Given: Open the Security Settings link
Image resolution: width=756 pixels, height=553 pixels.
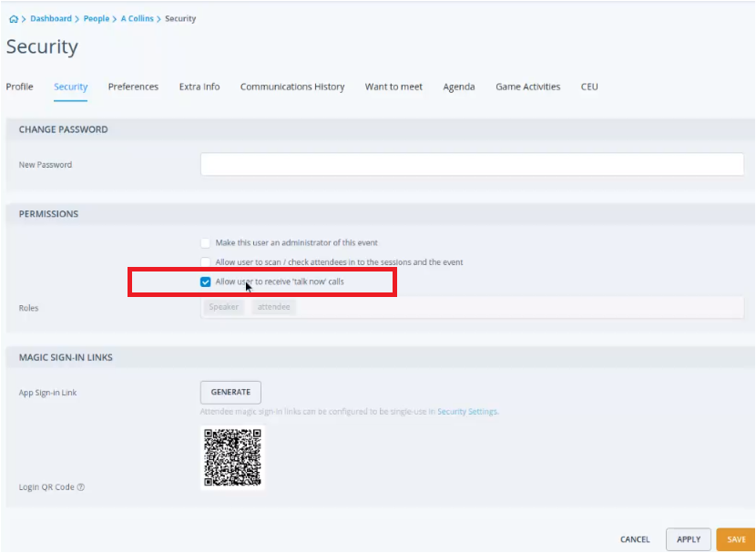Looking at the screenshot, I should click(x=467, y=412).
